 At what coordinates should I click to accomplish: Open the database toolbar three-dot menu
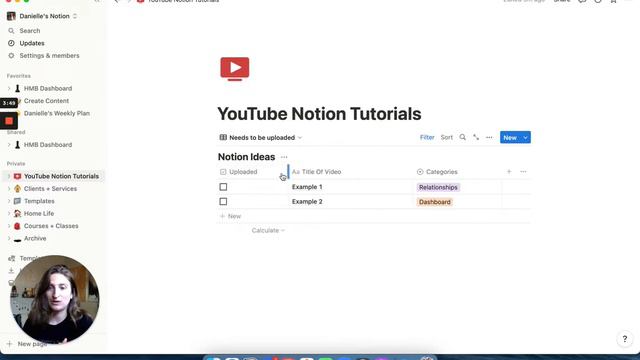489,138
